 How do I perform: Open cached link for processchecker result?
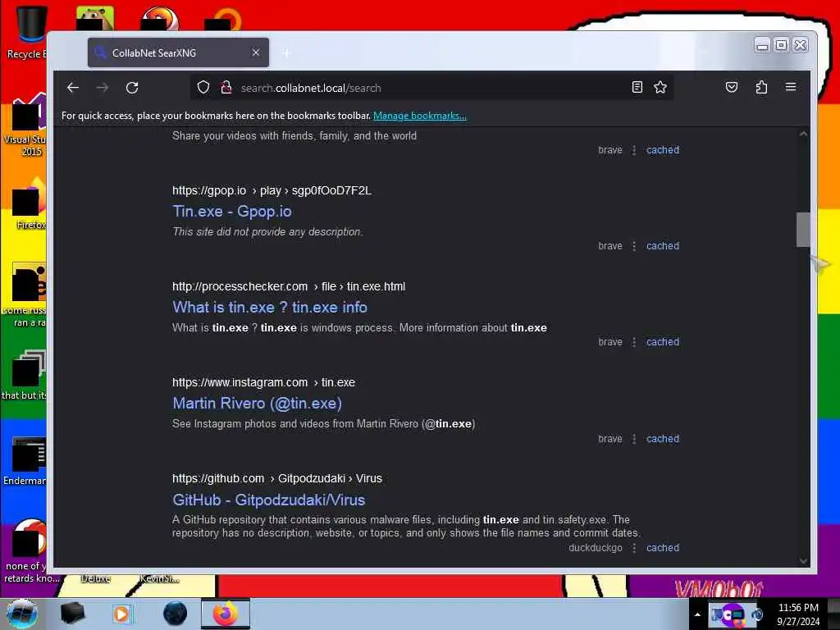click(x=663, y=342)
